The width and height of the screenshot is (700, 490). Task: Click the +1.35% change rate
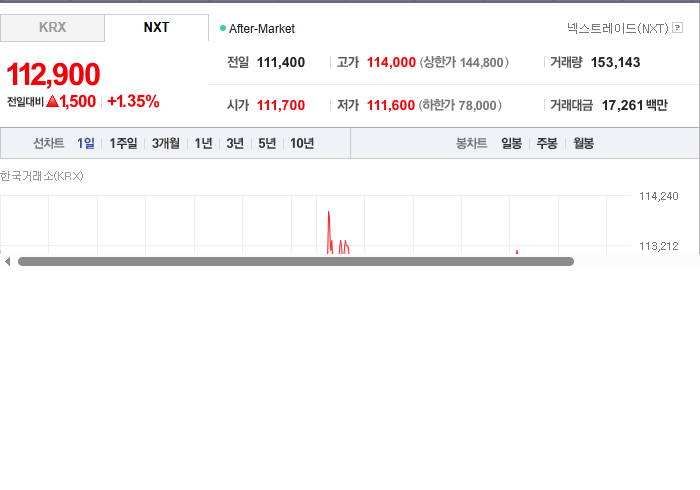[x=133, y=101]
